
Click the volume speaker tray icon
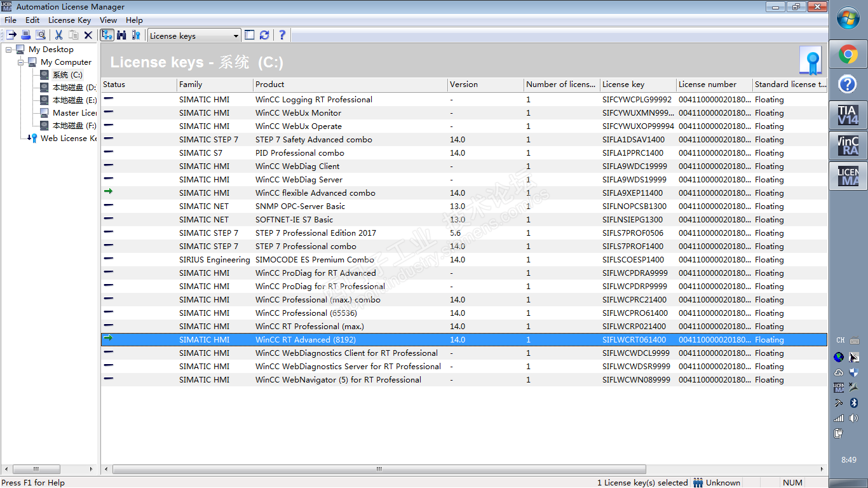tap(855, 418)
